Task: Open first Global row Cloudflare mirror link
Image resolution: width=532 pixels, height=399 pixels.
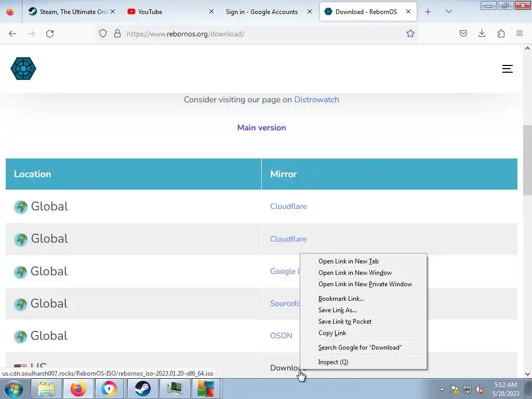Action: (288, 206)
